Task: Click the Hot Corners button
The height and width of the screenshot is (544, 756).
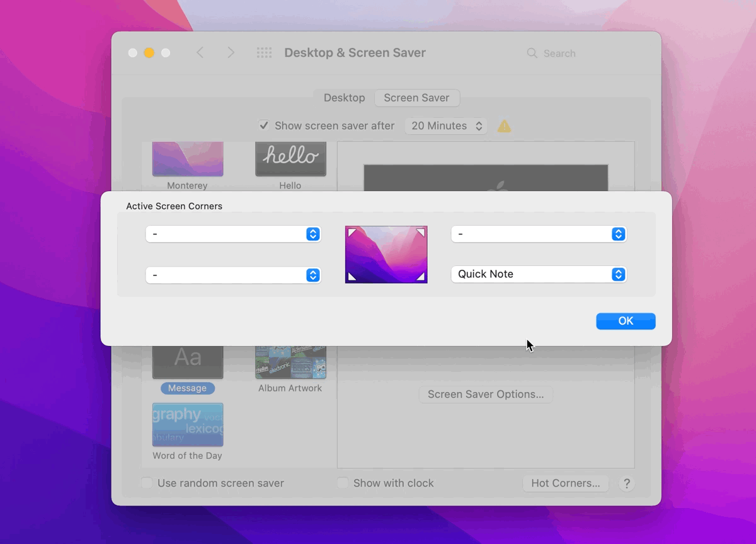Action: click(x=566, y=483)
